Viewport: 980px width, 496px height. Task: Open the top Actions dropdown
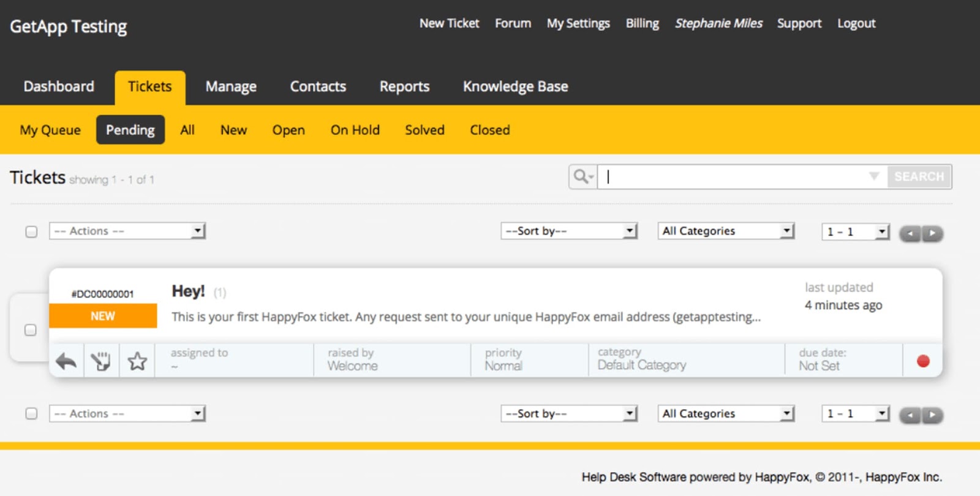point(127,231)
